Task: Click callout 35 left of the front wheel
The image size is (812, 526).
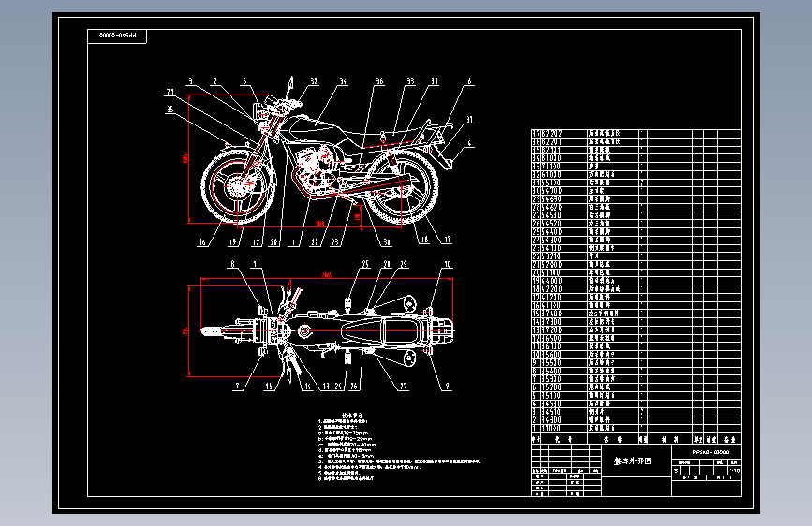Action: coord(170,110)
